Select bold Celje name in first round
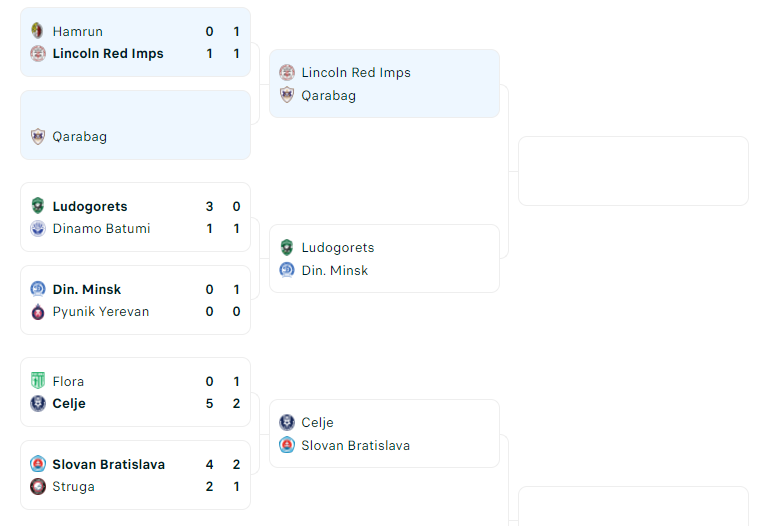765x526 pixels. (69, 404)
